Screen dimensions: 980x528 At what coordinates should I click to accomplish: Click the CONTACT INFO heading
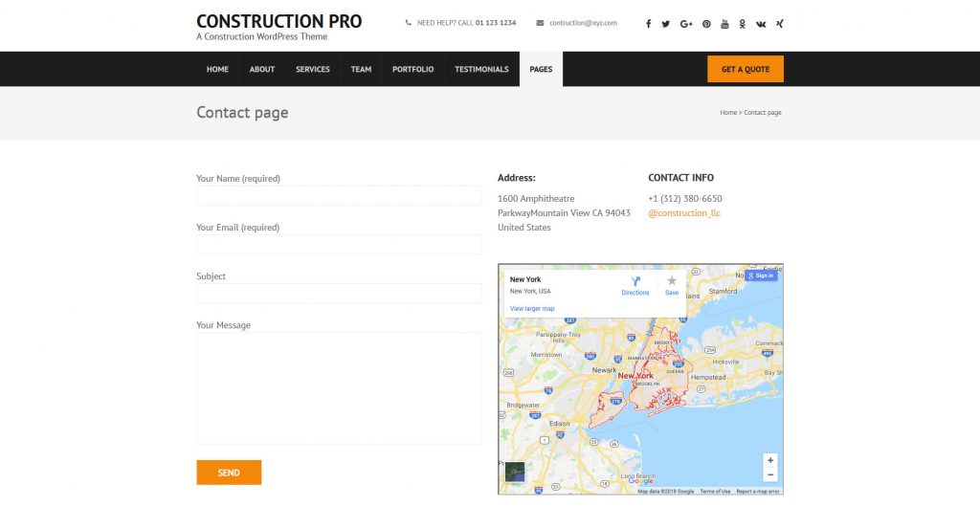click(680, 178)
